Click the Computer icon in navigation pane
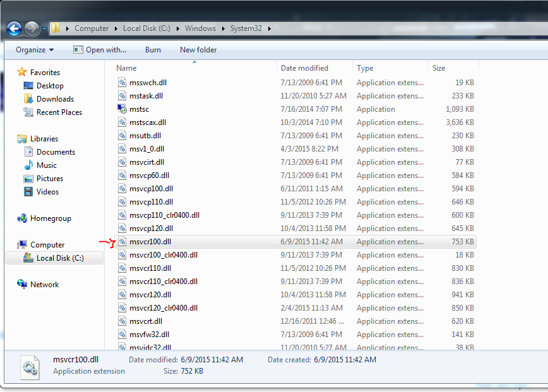Screen dimensions: 548x392 (x=22, y=244)
